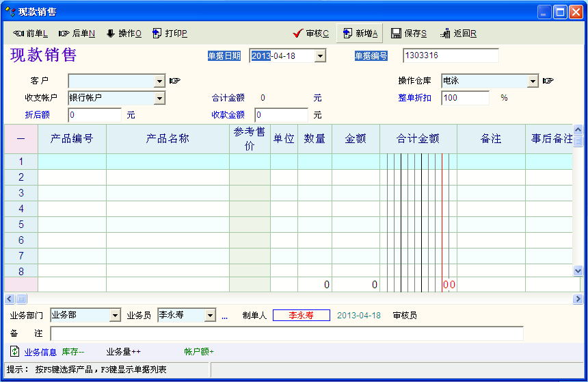Expand the 业务员 salesperson dropdown
The height and width of the screenshot is (382, 588).
click(209, 316)
